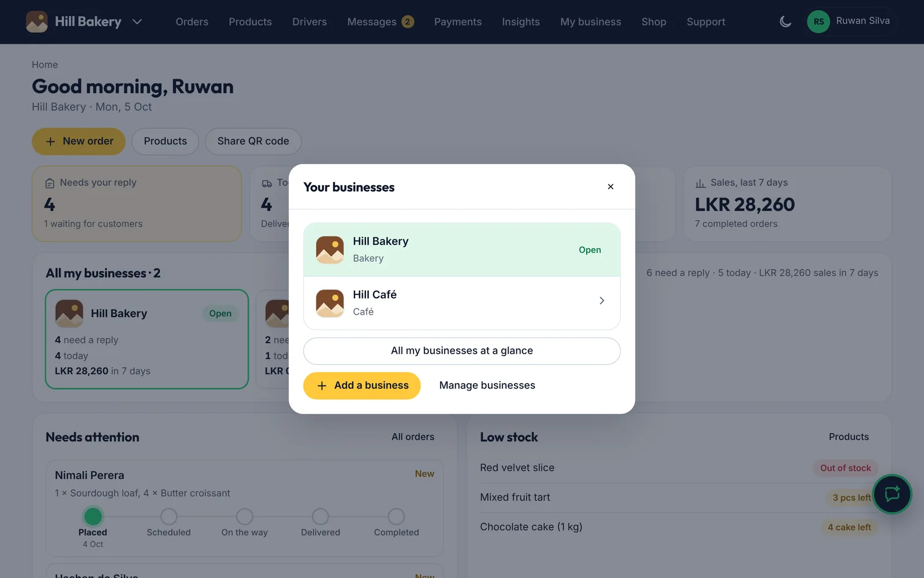Image resolution: width=924 pixels, height=578 pixels.
Task: Open Manage businesses link
Action: [x=487, y=386]
